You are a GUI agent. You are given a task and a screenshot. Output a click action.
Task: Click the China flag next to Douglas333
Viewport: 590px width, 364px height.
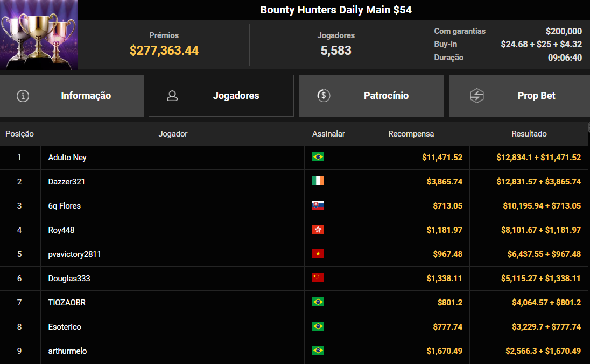319,278
